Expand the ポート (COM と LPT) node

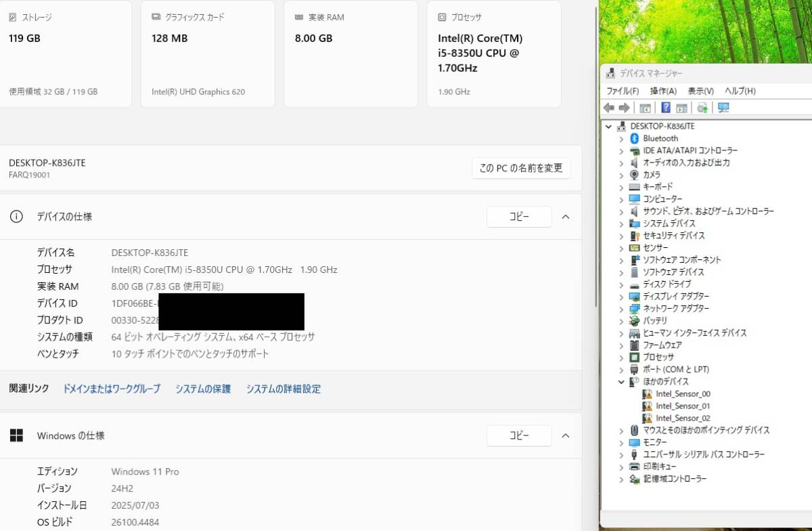click(x=621, y=369)
